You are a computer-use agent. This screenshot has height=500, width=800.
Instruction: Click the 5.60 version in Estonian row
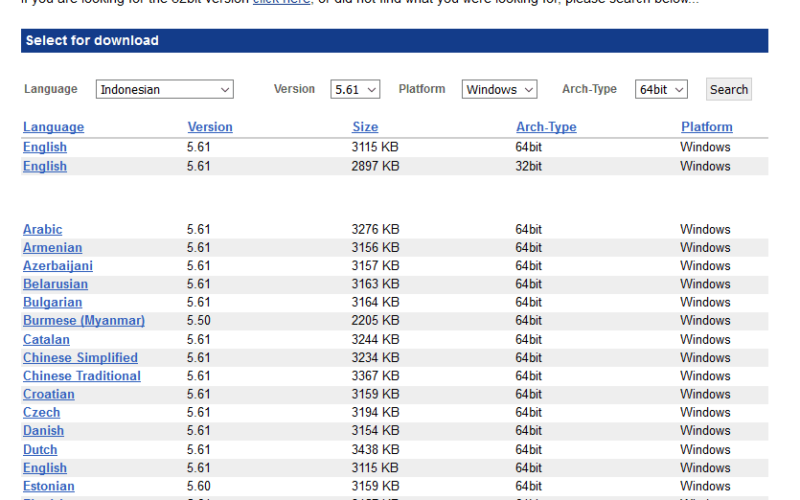(x=198, y=486)
